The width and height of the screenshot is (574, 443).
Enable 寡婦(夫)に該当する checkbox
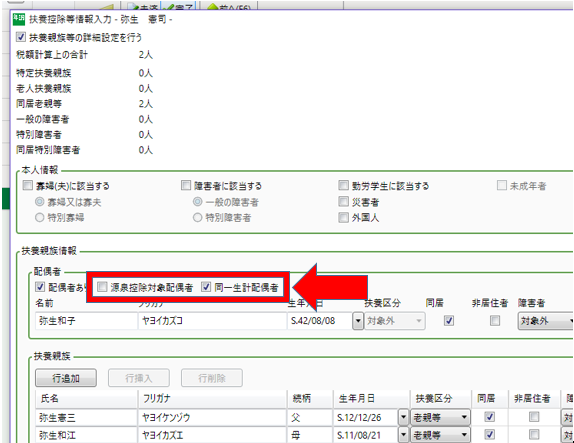click(28, 185)
